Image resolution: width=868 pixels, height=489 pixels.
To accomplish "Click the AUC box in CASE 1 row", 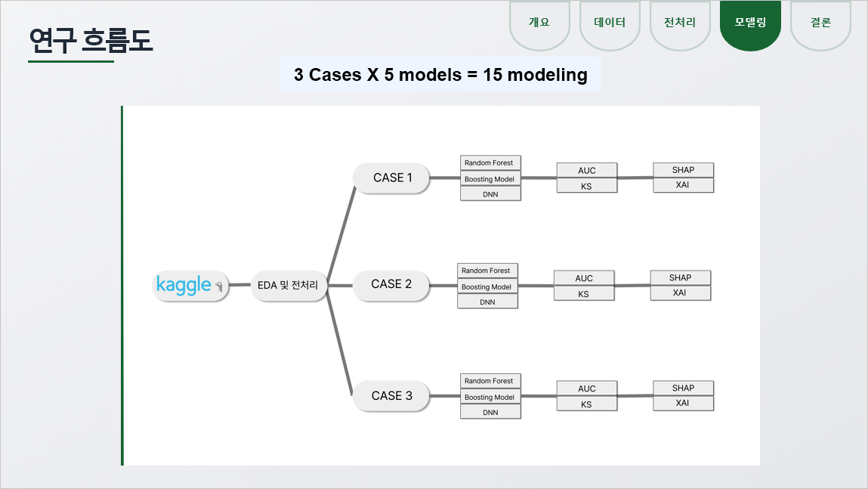I will (586, 170).
